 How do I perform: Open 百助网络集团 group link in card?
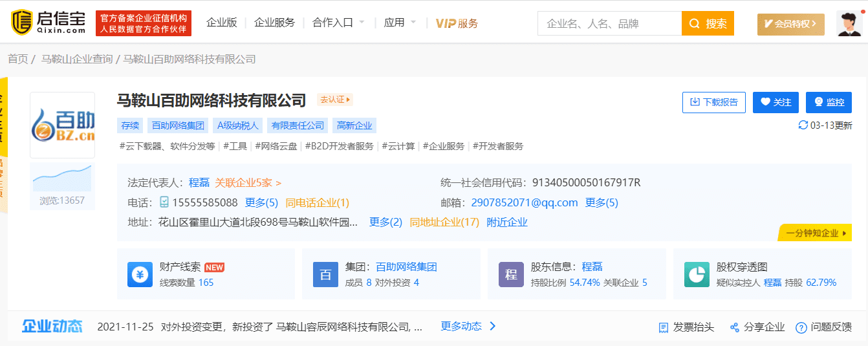point(406,266)
